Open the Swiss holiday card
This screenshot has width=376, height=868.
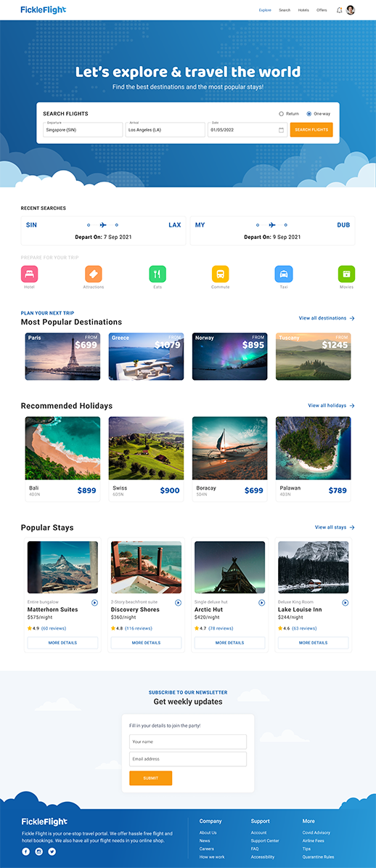coord(146,459)
